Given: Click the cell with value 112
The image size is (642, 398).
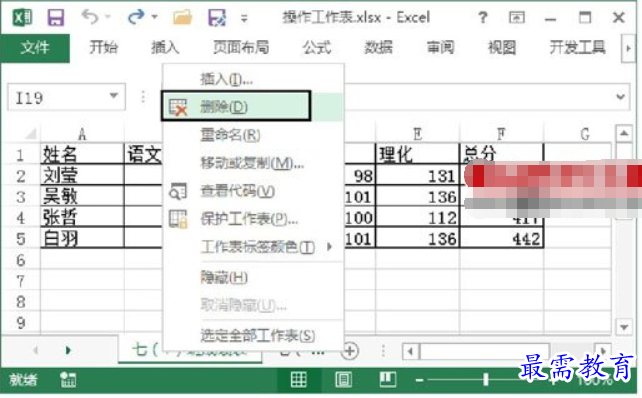Looking at the screenshot, I should coord(418,217).
